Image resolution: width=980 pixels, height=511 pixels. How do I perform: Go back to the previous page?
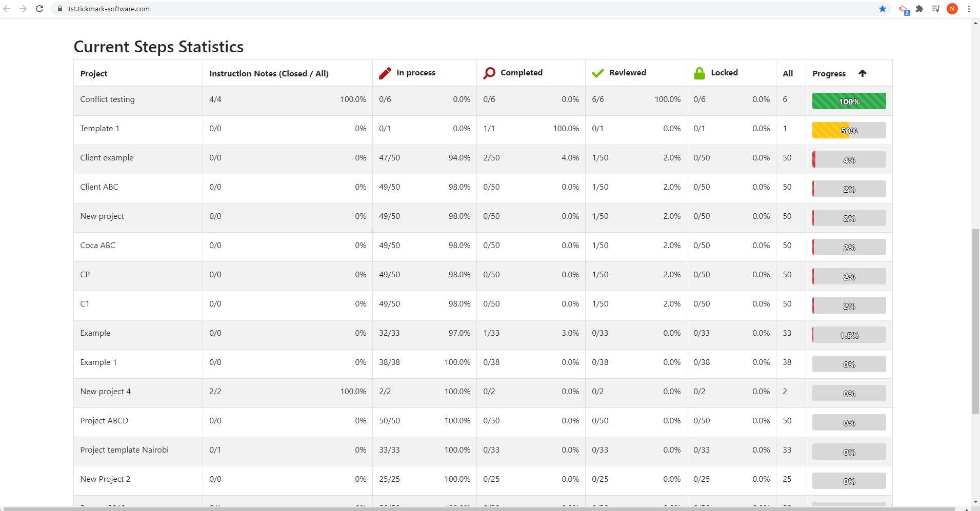click(x=7, y=9)
